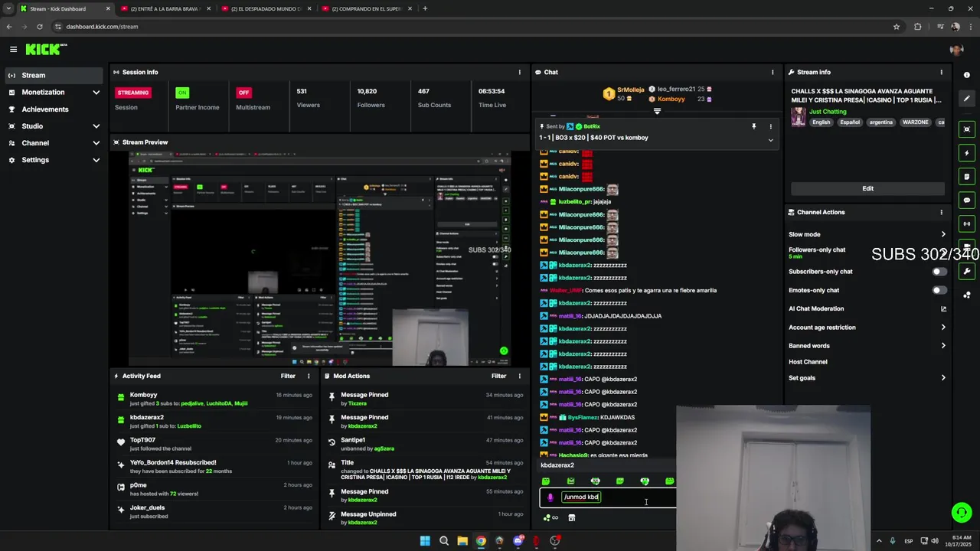Open the Windows Start menu
The width and height of the screenshot is (980, 551).
pyautogui.click(x=425, y=541)
